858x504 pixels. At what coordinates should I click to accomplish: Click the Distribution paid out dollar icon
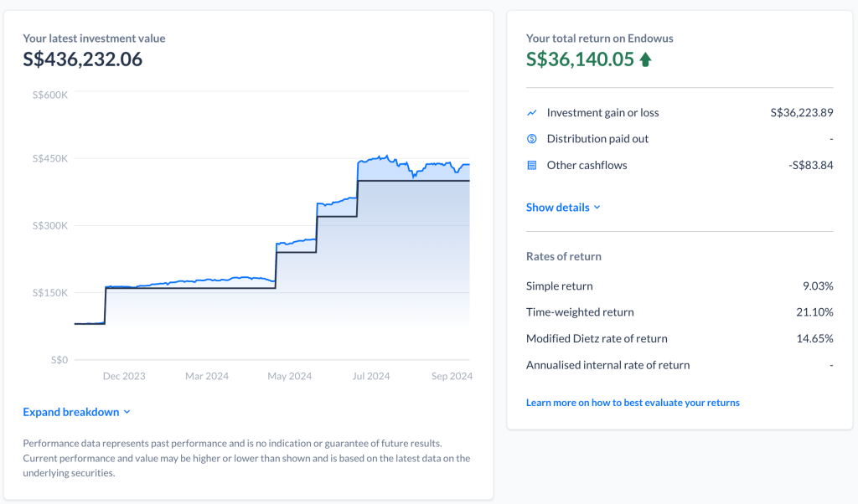click(531, 139)
